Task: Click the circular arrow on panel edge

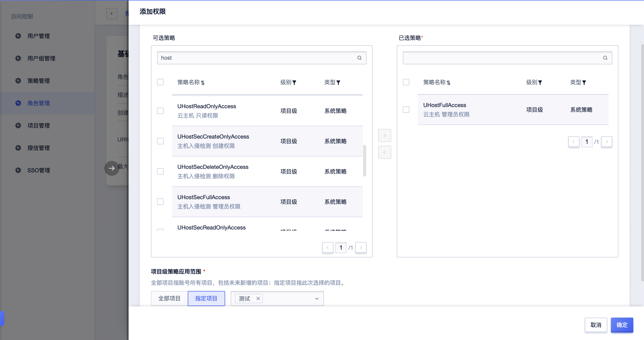Action: coord(112,168)
